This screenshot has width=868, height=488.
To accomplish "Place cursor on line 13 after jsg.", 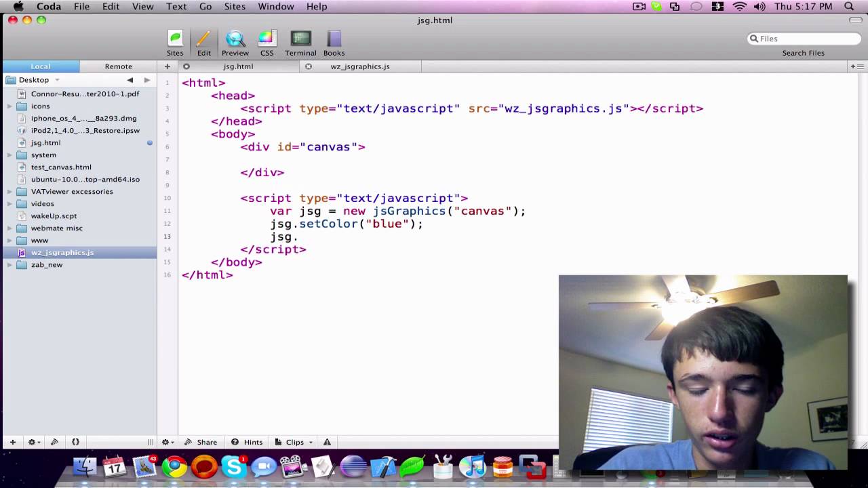I will click(298, 237).
